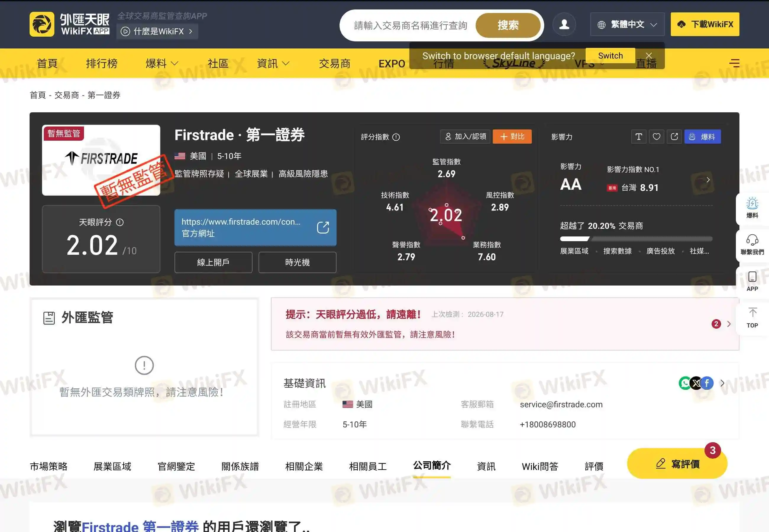Screen dimensions: 769x532
Task: Expand the warning notice arrow with badge 2
Action: (729, 324)
